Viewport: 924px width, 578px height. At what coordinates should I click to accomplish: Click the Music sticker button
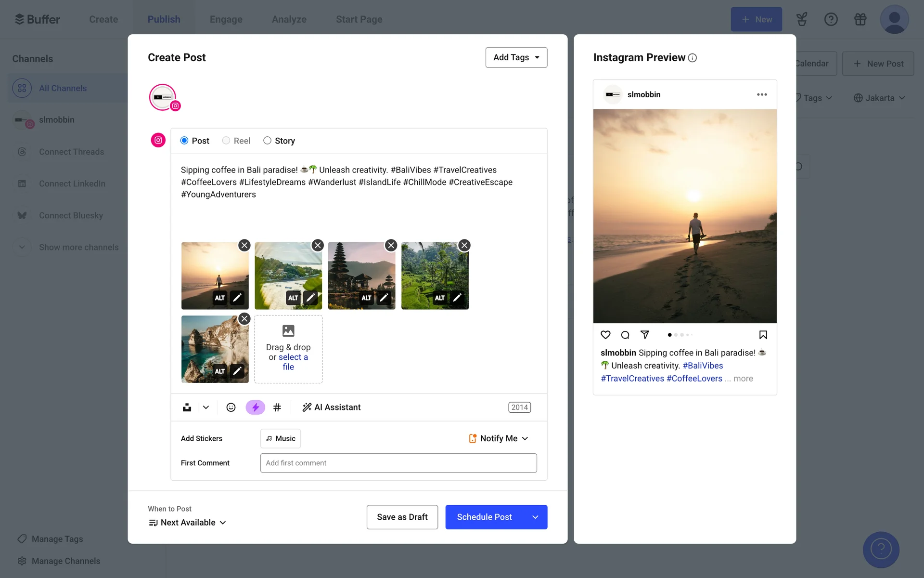(x=281, y=438)
